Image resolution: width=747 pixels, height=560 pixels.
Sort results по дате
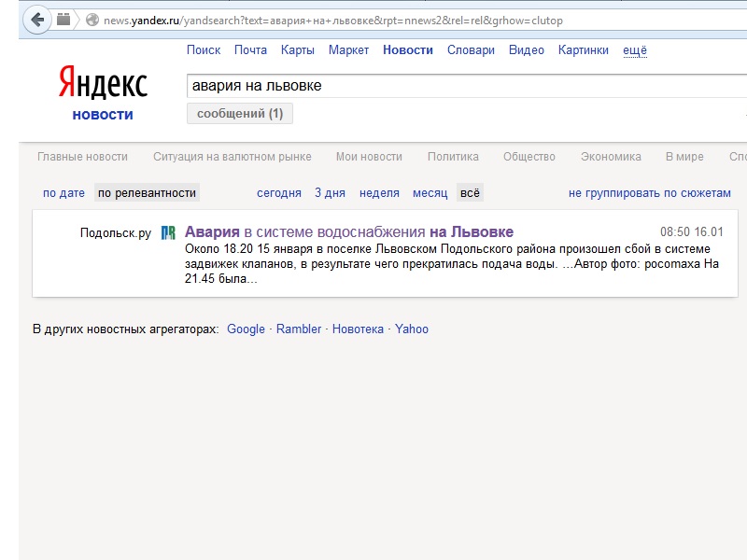(x=63, y=193)
